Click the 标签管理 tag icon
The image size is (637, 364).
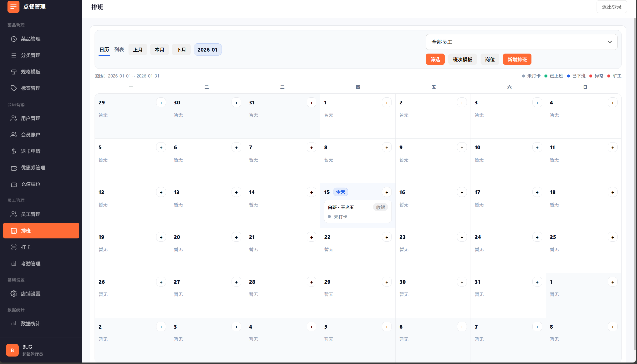coord(14,88)
